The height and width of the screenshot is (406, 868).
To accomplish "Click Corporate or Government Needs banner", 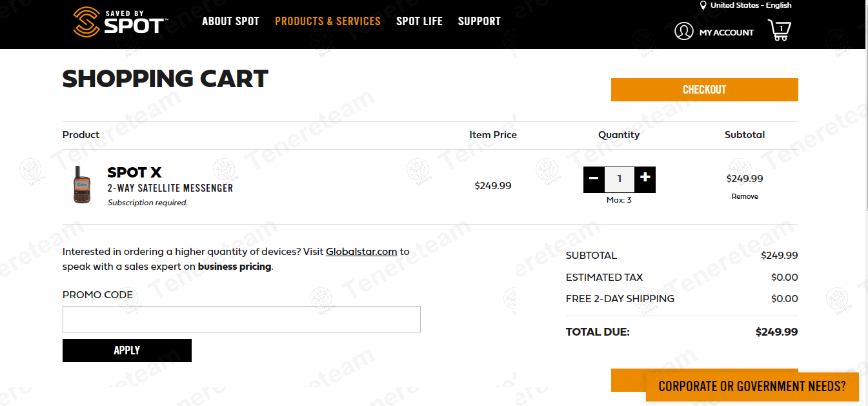I will (752, 387).
